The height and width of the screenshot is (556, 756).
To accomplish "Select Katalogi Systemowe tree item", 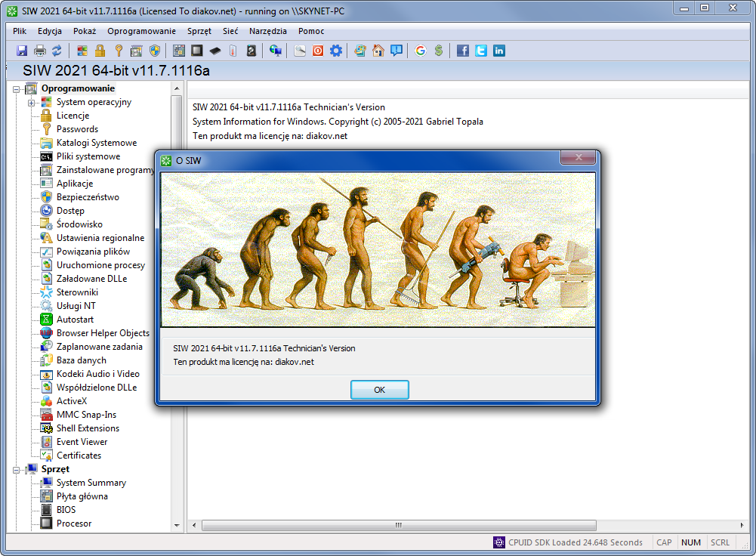I will point(97,143).
